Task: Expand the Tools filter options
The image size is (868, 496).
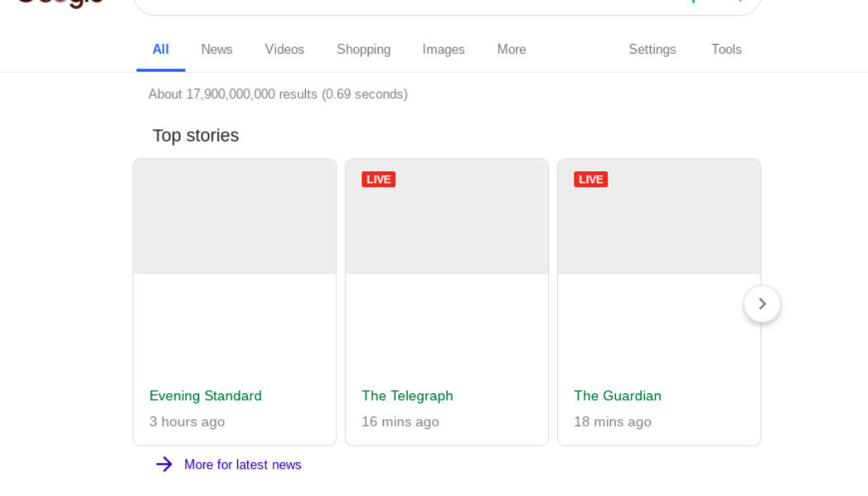Action: 726,50
